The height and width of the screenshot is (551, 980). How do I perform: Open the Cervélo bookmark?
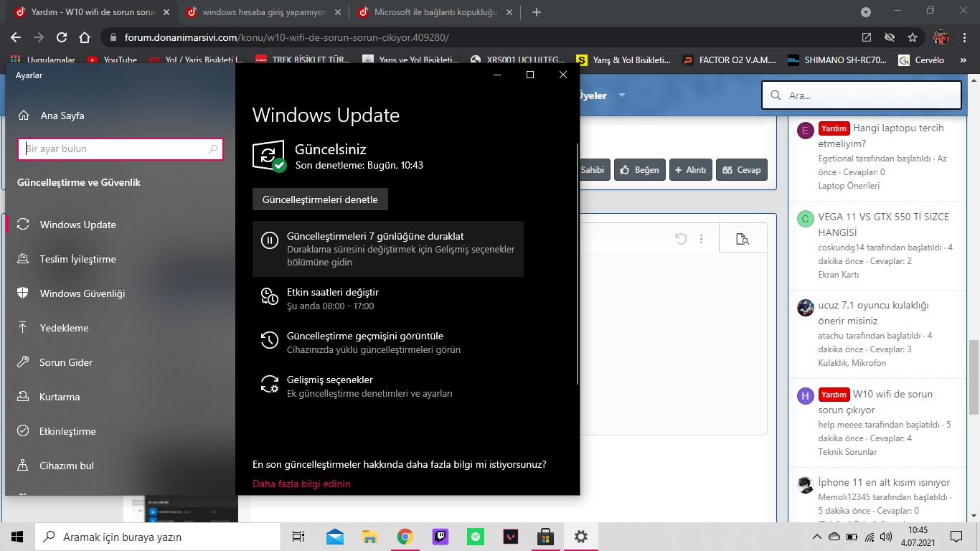click(x=921, y=60)
